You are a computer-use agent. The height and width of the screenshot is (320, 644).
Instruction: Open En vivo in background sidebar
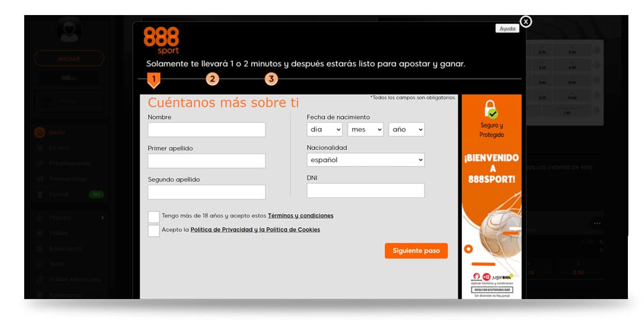[x=59, y=148]
